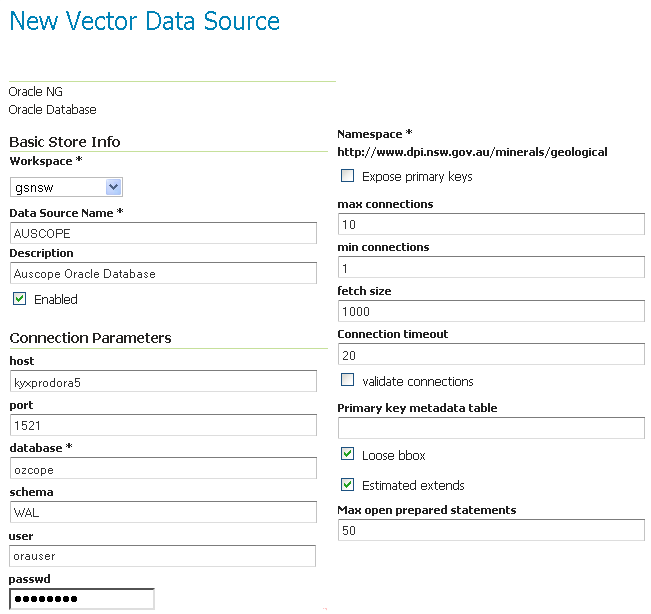
Task: Toggle the Loose bbox checkbox
Action: [x=348, y=455]
